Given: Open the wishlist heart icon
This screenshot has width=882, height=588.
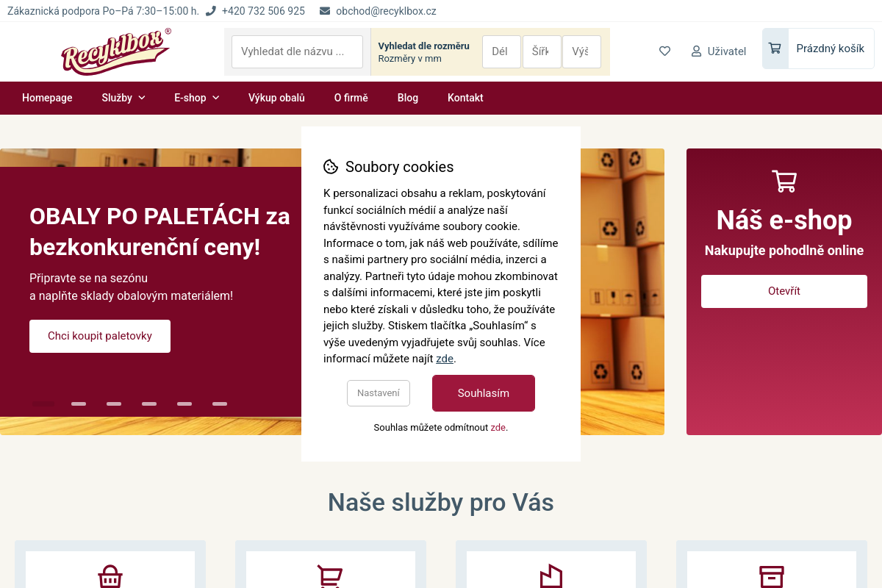Looking at the screenshot, I should coord(664,51).
